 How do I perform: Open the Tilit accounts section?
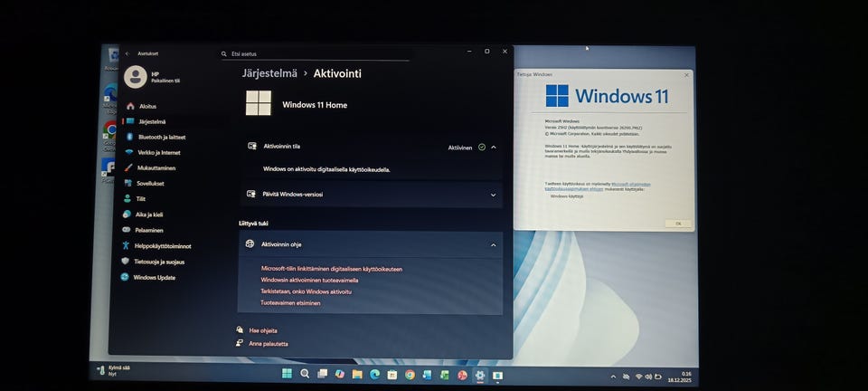(x=141, y=199)
